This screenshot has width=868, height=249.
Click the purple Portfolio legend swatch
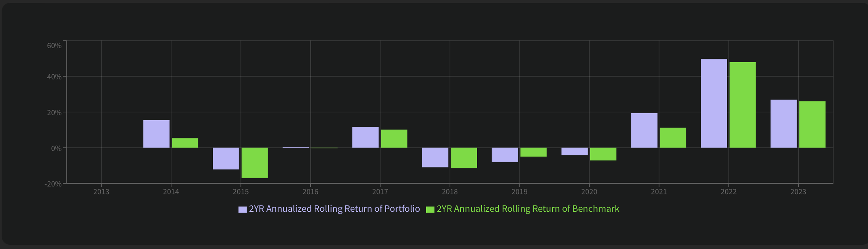[243, 209]
